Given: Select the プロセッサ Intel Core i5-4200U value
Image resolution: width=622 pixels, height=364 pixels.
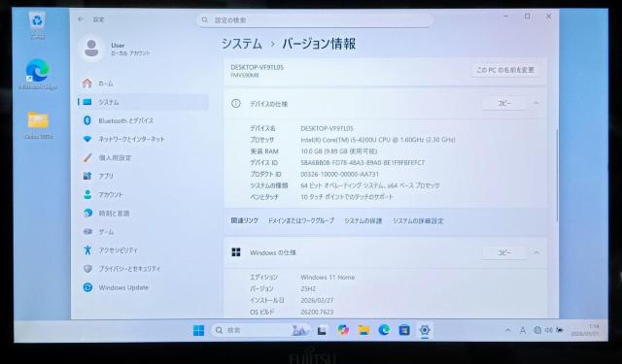Looking at the screenshot, I should [378, 140].
